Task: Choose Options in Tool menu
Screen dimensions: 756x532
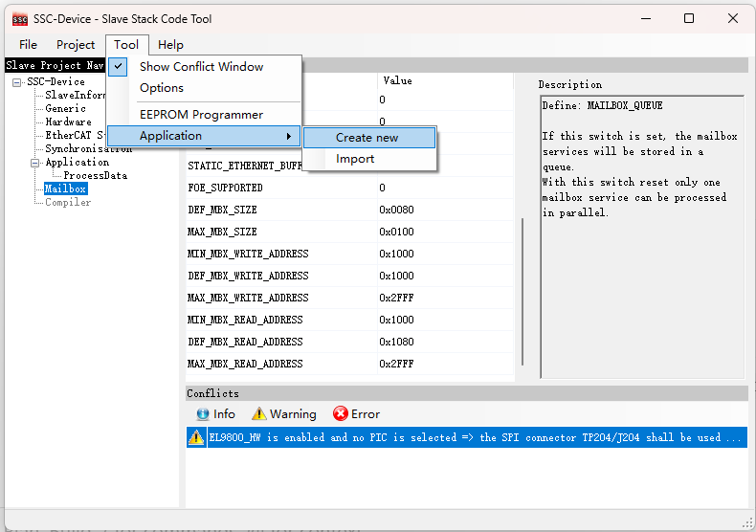Action: pos(162,88)
